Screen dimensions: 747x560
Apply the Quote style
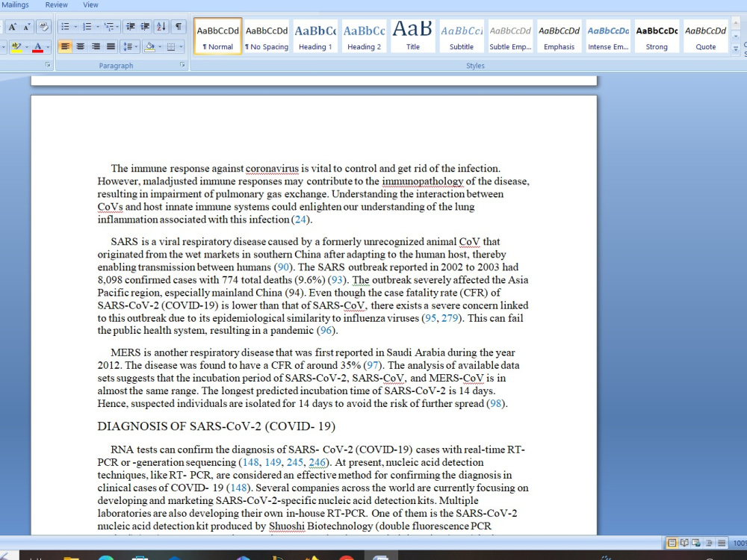(706, 36)
